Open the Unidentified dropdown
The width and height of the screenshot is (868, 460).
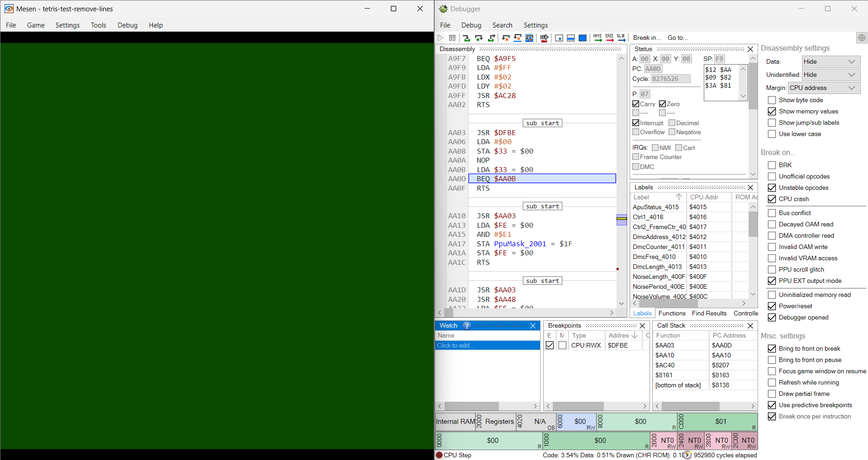(831, 75)
